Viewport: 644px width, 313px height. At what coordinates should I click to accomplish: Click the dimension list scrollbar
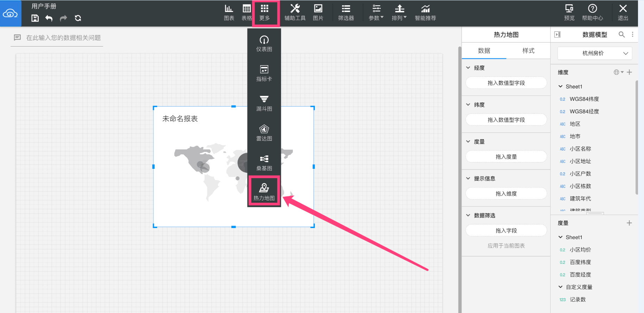click(x=637, y=137)
